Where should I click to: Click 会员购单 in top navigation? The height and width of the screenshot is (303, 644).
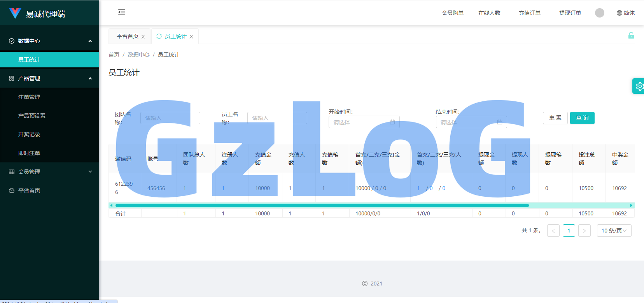453,13
